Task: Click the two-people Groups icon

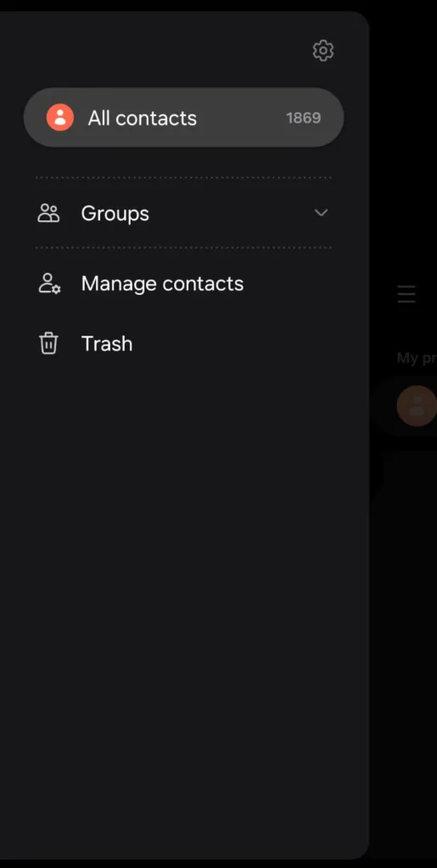Action: click(x=48, y=213)
